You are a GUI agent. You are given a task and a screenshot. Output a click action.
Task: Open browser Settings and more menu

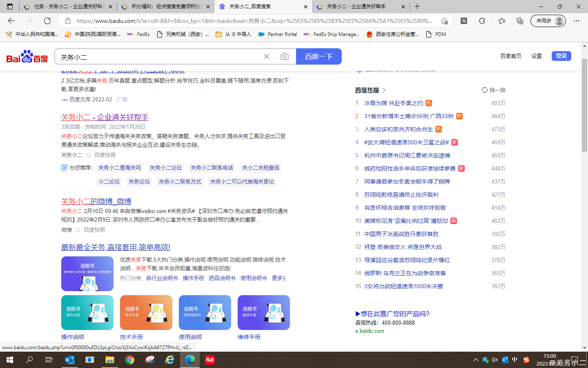pyautogui.click(x=577, y=21)
